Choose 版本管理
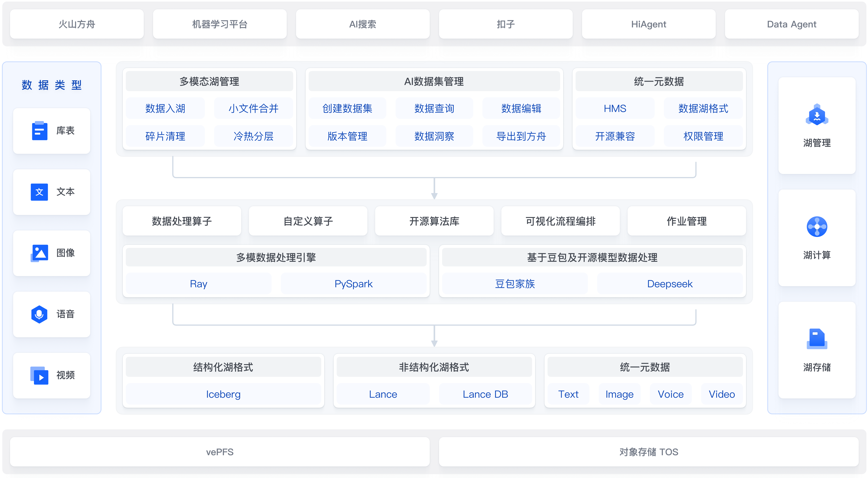This screenshot has height=478, width=868. [347, 136]
